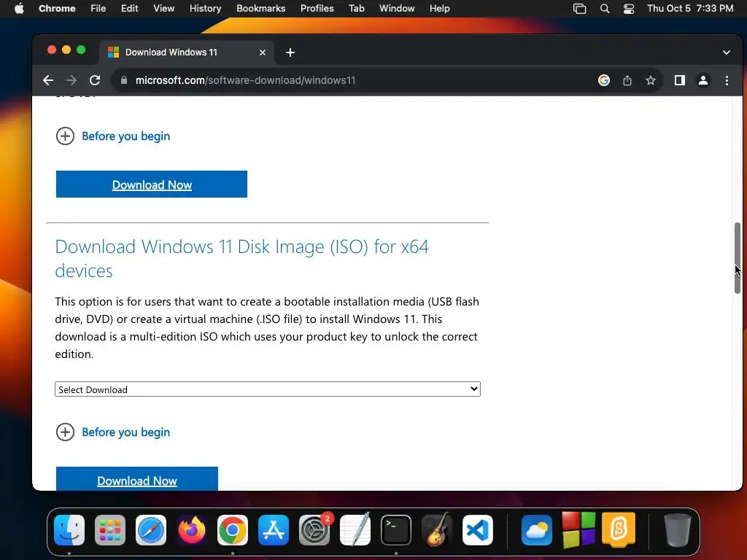The height and width of the screenshot is (560, 747).
Task: Switch to Chrome in the Dock
Action: 233,530
